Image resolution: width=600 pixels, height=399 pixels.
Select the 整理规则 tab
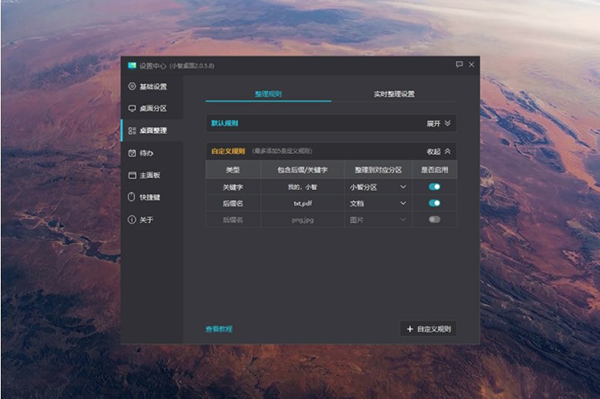pos(268,94)
